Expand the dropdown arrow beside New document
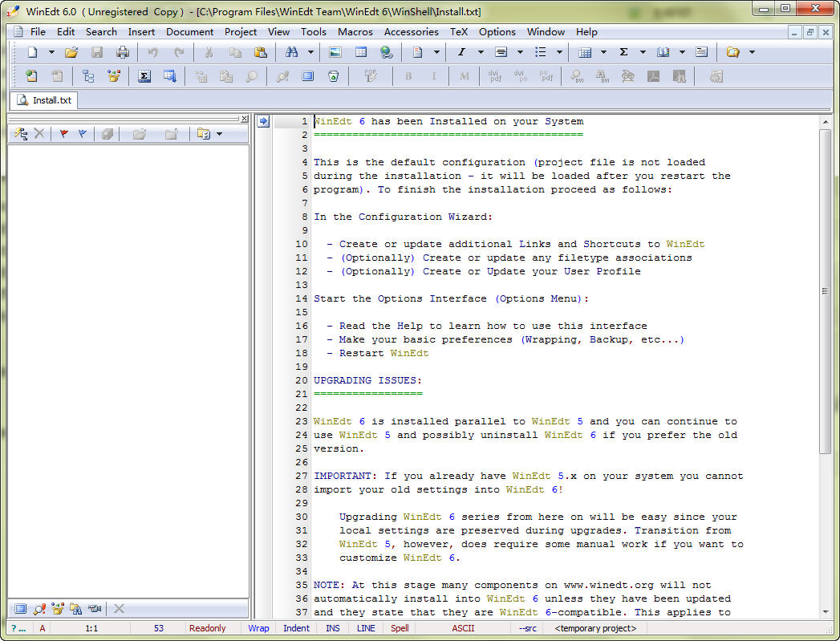The image size is (840, 641). [51, 52]
